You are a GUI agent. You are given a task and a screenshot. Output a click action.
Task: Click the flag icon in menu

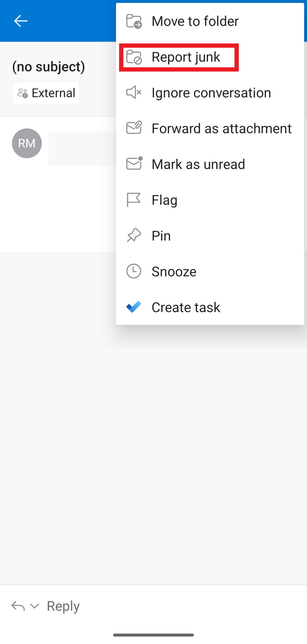pyautogui.click(x=134, y=200)
